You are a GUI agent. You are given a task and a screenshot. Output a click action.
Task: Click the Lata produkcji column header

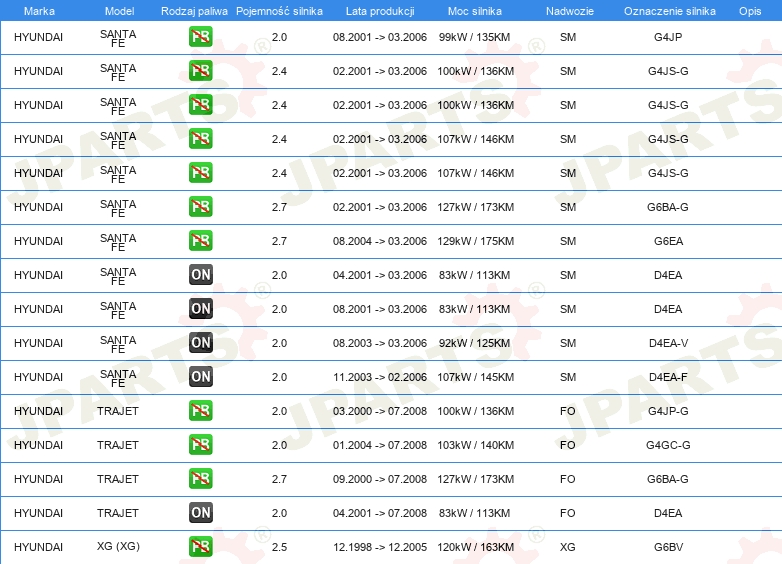click(x=380, y=11)
